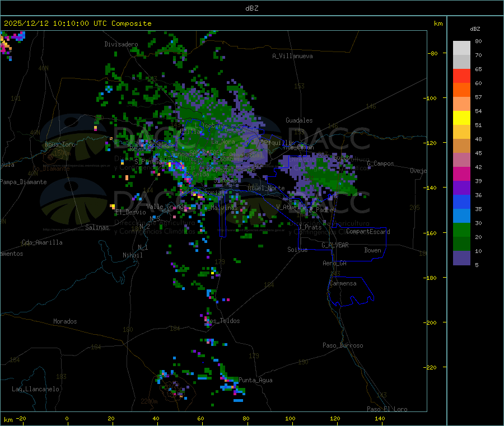
Task: Click the Guadales map label
Action: (299, 120)
